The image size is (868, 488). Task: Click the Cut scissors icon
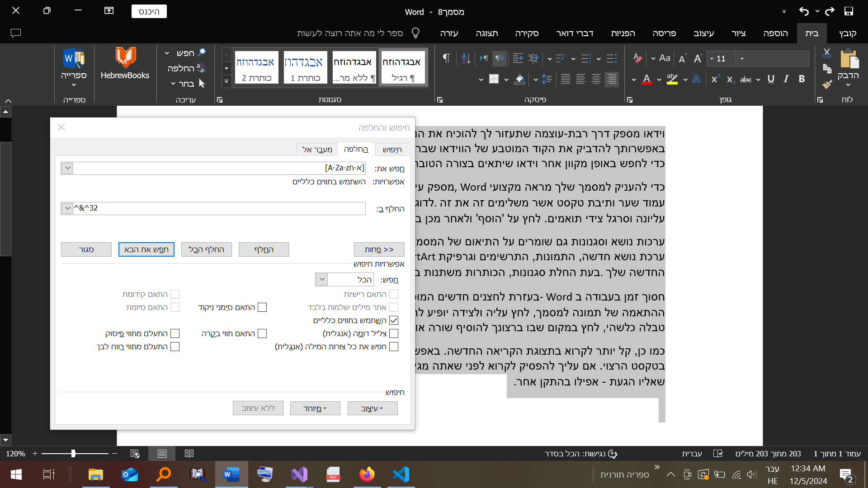coord(827,53)
